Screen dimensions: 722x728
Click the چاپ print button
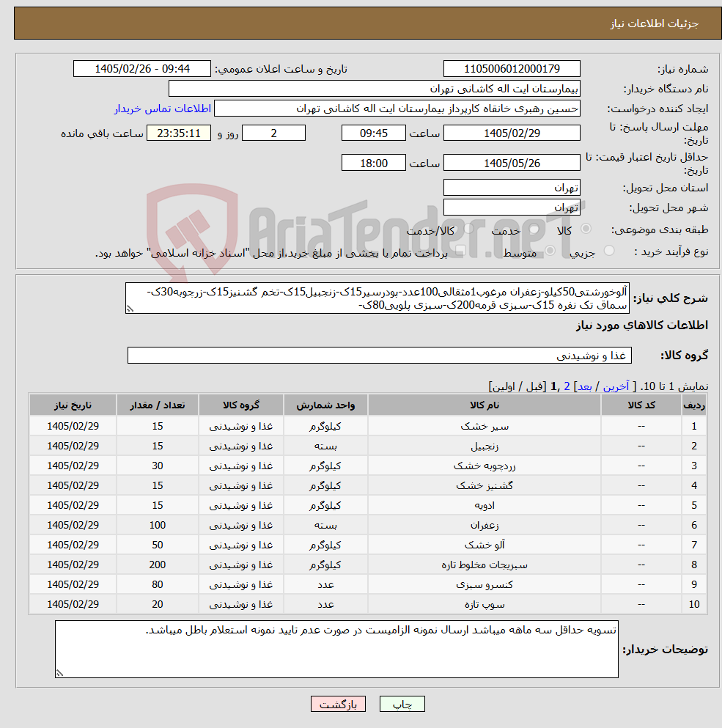click(x=402, y=704)
